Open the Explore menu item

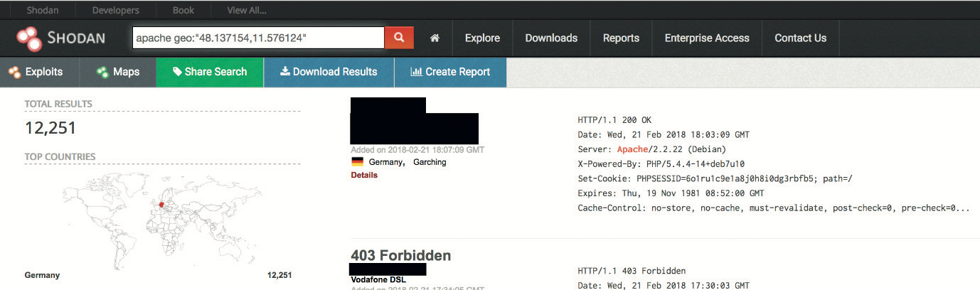[482, 38]
